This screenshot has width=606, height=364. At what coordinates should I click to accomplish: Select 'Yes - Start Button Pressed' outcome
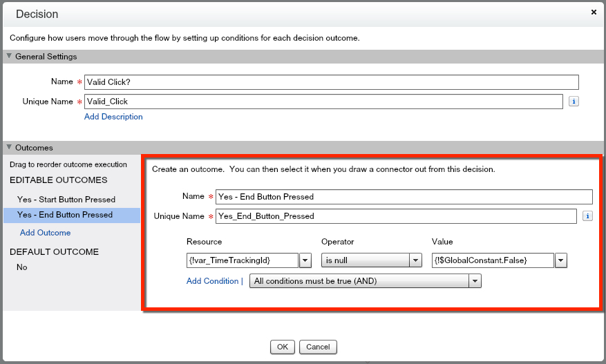(66, 200)
